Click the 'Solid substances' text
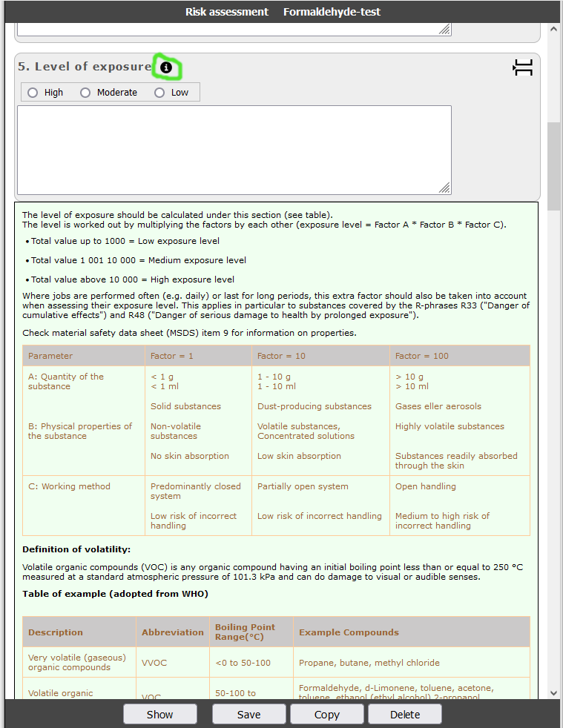The height and width of the screenshot is (728, 563). 185,406
